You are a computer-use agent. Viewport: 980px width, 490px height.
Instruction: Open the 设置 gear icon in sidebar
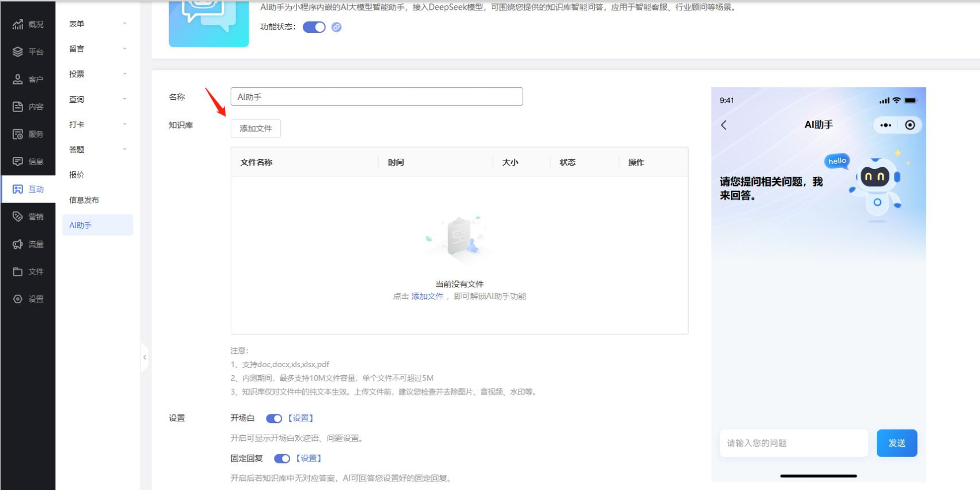pyautogui.click(x=18, y=299)
